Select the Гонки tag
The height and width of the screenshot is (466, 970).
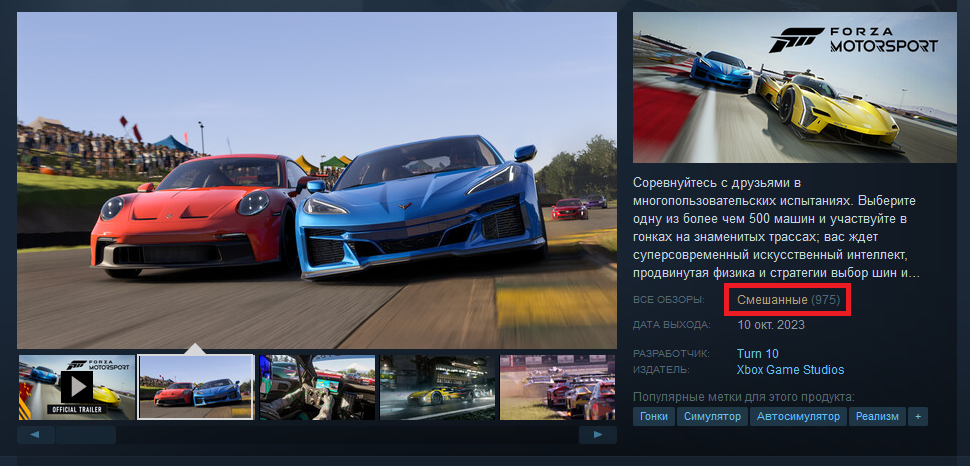654,416
